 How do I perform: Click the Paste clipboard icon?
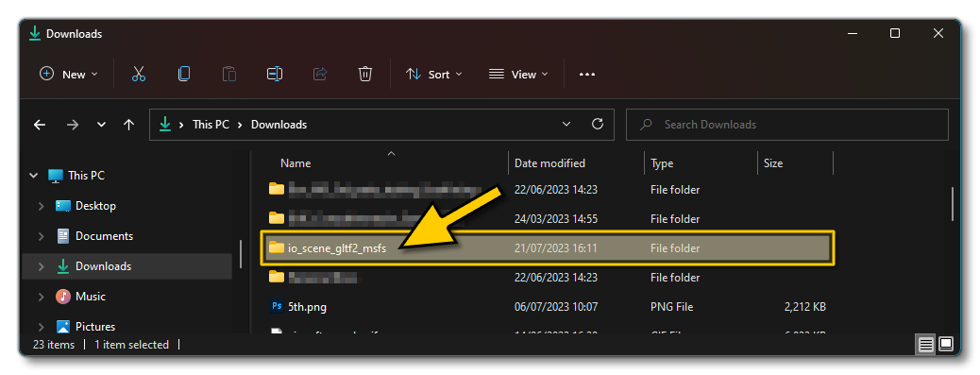coord(229,74)
